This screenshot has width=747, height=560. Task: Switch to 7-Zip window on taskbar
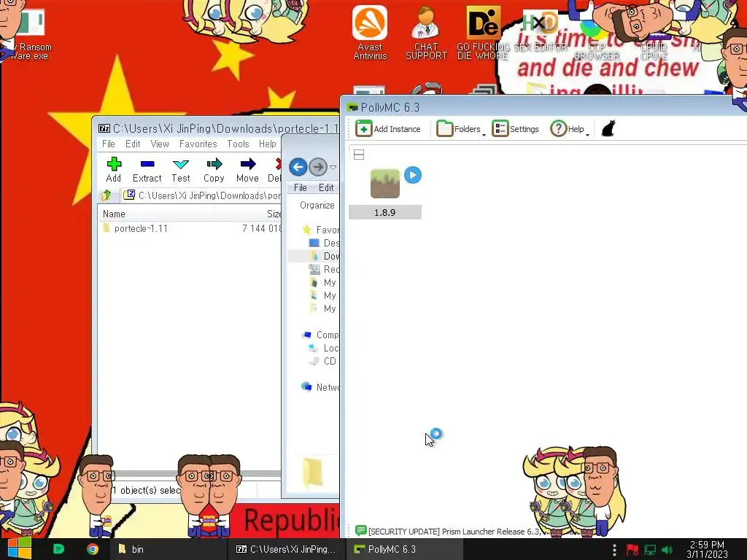[287, 549]
